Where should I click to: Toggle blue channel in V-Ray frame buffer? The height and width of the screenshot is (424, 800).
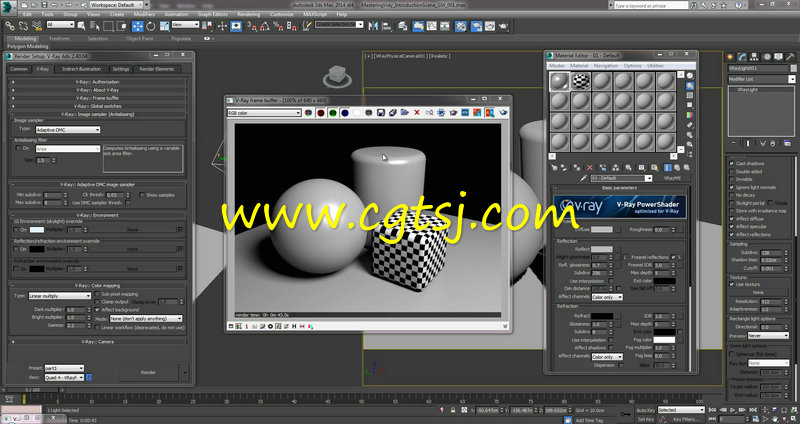coord(345,113)
